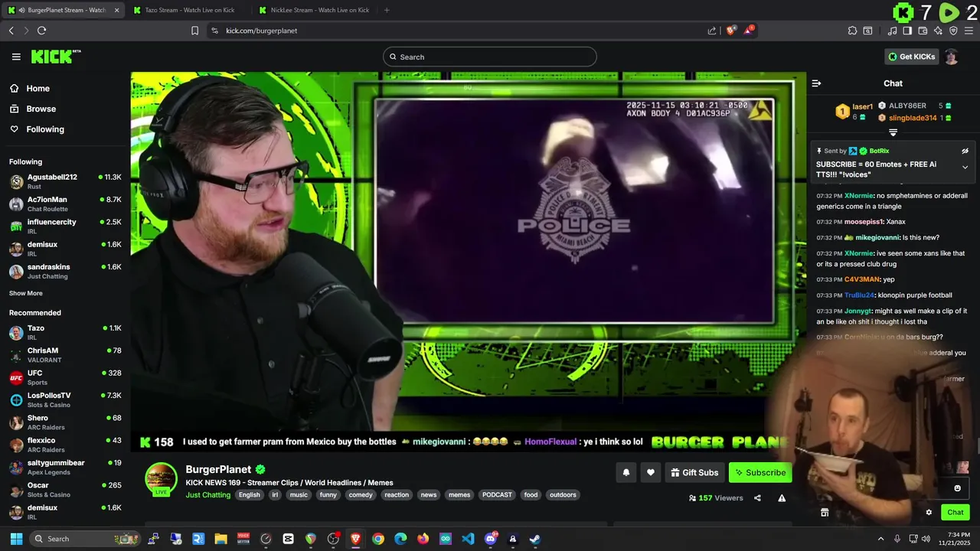The image size is (980, 551).
Task: Open LosPollosTV recommended channel
Action: click(x=65, y=399)
